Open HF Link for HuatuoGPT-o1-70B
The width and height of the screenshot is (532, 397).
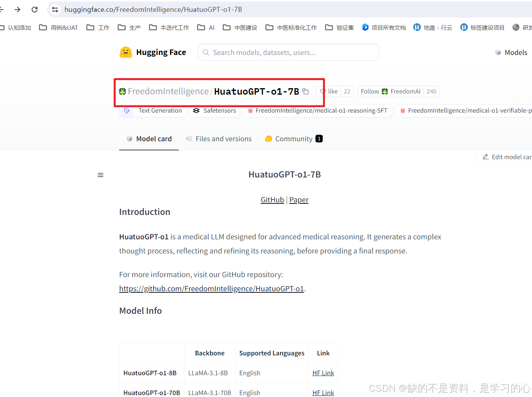[323, 393]
